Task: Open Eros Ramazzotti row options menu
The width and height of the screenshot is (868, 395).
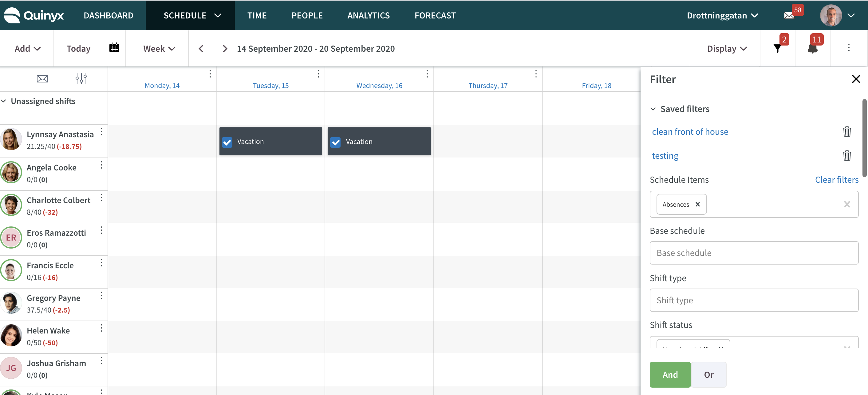Action: pyautogui.click(x=101, y=230)
